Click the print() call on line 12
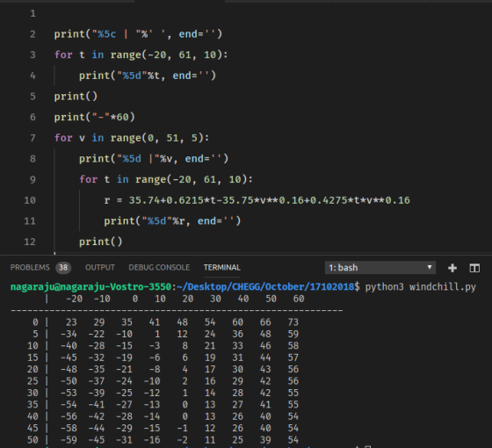Image resolution: width=492 pixels, height=448 pixels. click(100, 242)
